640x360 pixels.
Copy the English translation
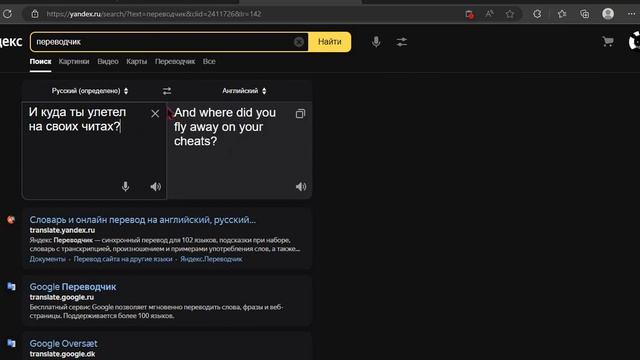point(300,113)
